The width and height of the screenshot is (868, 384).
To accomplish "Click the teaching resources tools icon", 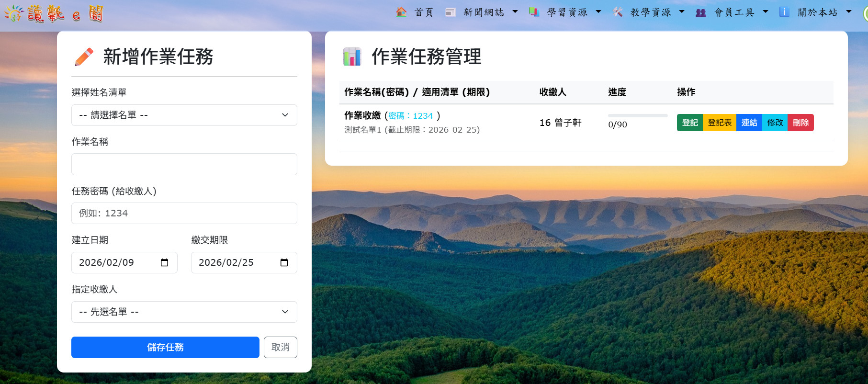I will tap(618, 12).
